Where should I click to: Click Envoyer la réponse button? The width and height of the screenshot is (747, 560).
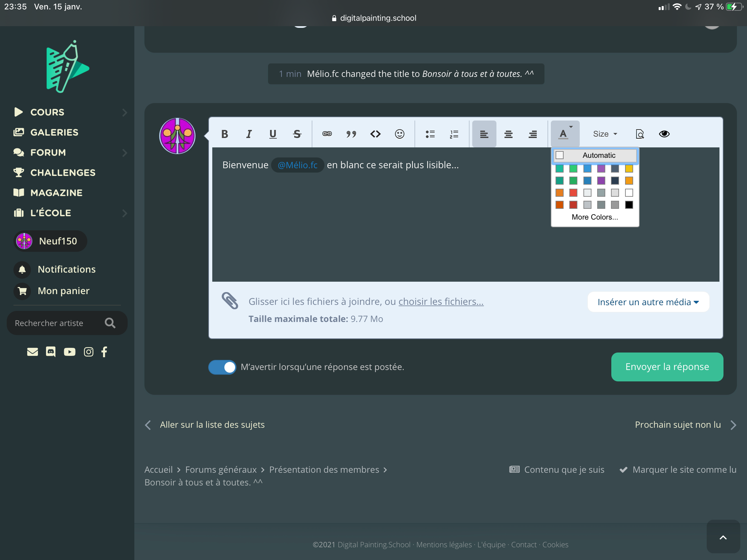pyautogui.click(x=667, y=367)
